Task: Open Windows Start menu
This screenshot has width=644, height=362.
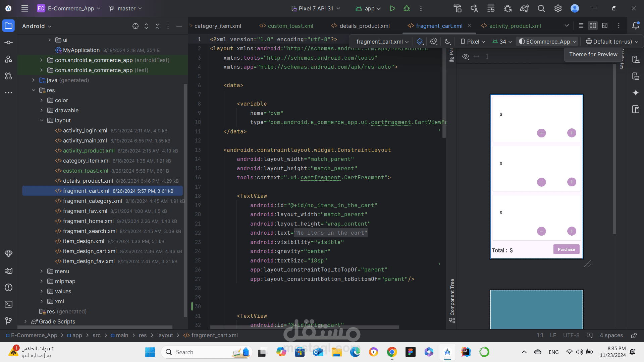Action: point(150,352)
